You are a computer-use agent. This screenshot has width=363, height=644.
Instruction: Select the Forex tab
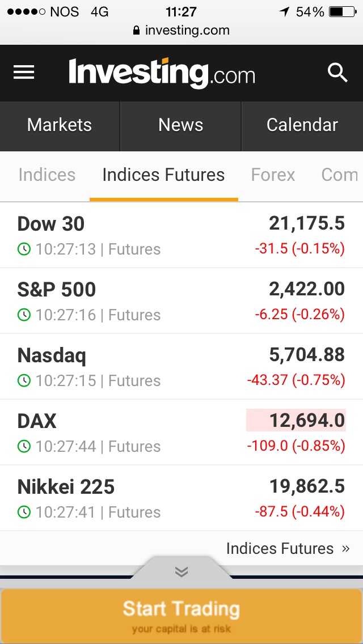click(273, 175)
